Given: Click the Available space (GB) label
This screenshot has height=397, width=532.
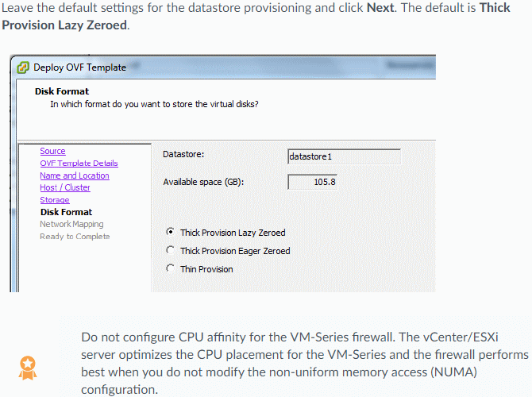Looking at the screenshot, I should [x=203, y=182].
